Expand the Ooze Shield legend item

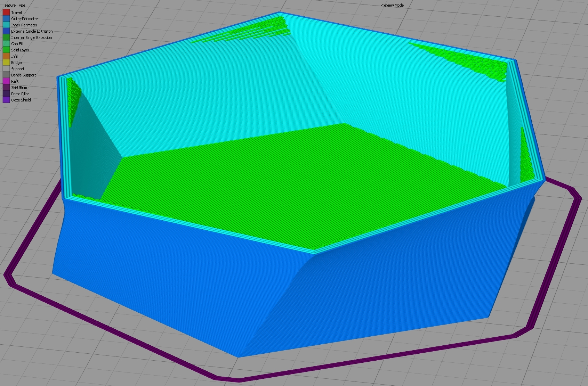click(21, 100)
